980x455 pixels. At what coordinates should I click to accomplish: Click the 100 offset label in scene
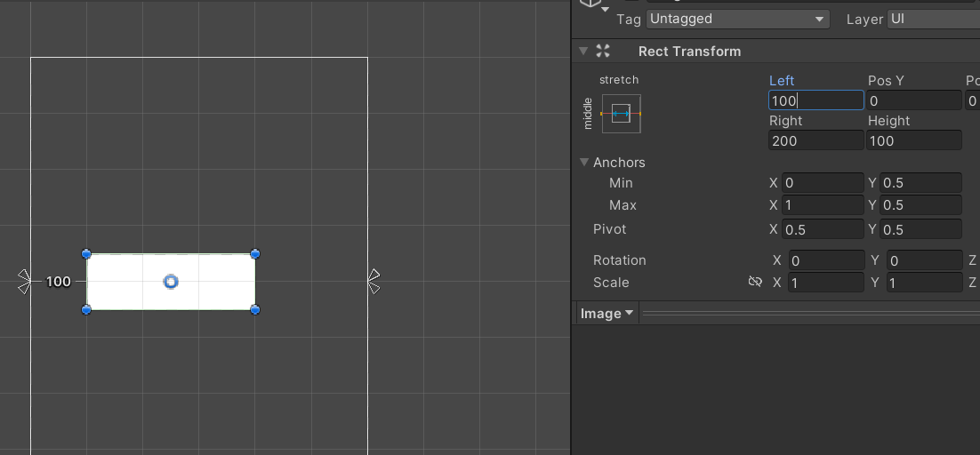pos(58,282)
